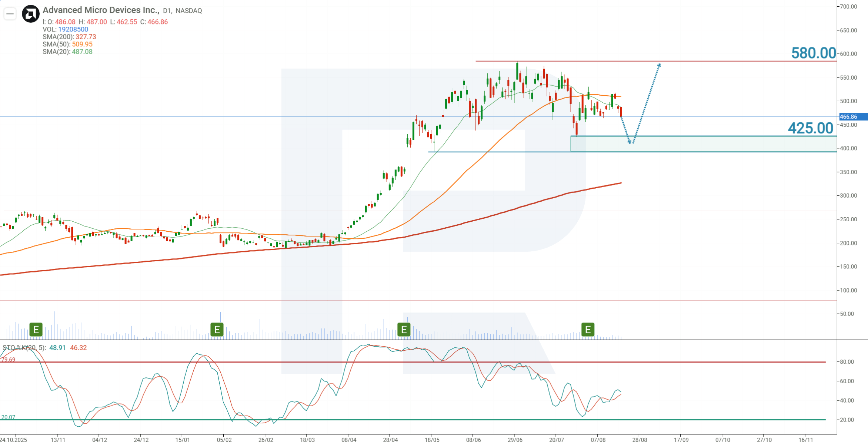The image size is (868, 443).
Task: Click the '425.00' support level label
Action: (x=811, y=128)
